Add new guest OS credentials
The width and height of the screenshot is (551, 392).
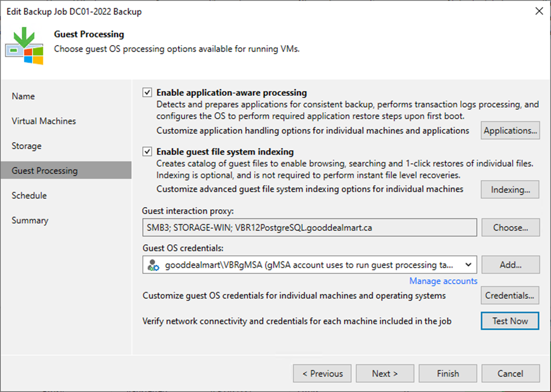[x=510, y=264]
